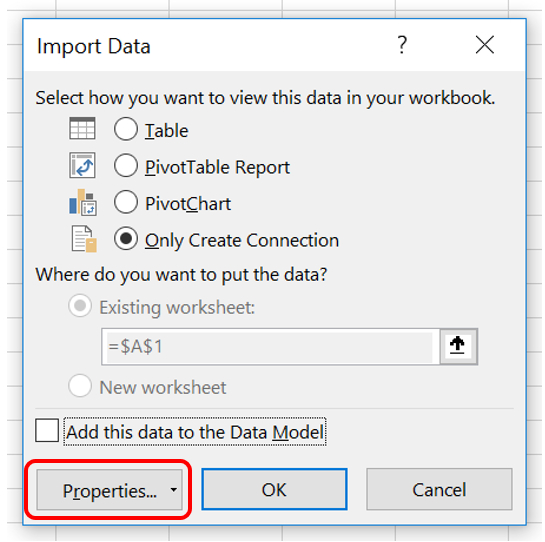The height and width of the screenshot is (542, 545).
Task: Select the PivotTable Report radio option
Action: [x=125, y=165]
